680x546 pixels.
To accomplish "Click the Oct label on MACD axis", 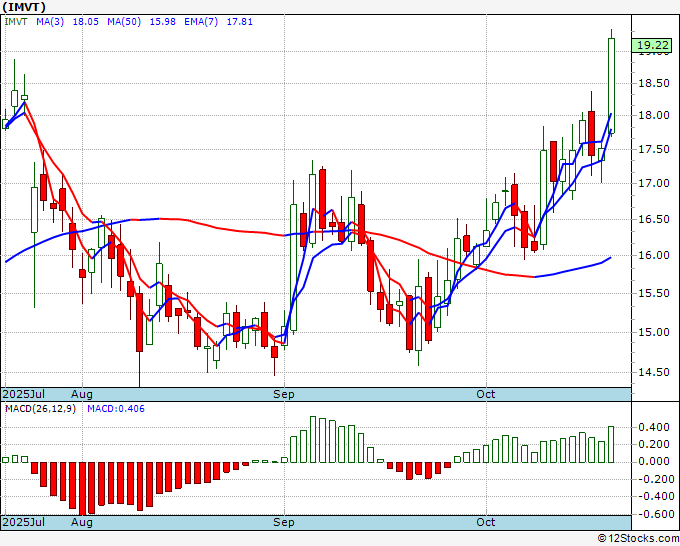I will [x=486, y=522].
